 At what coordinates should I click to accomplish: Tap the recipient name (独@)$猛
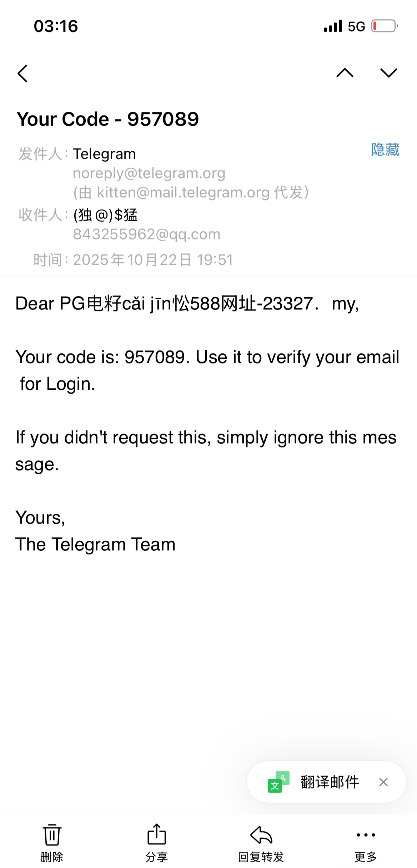point(105,215)
